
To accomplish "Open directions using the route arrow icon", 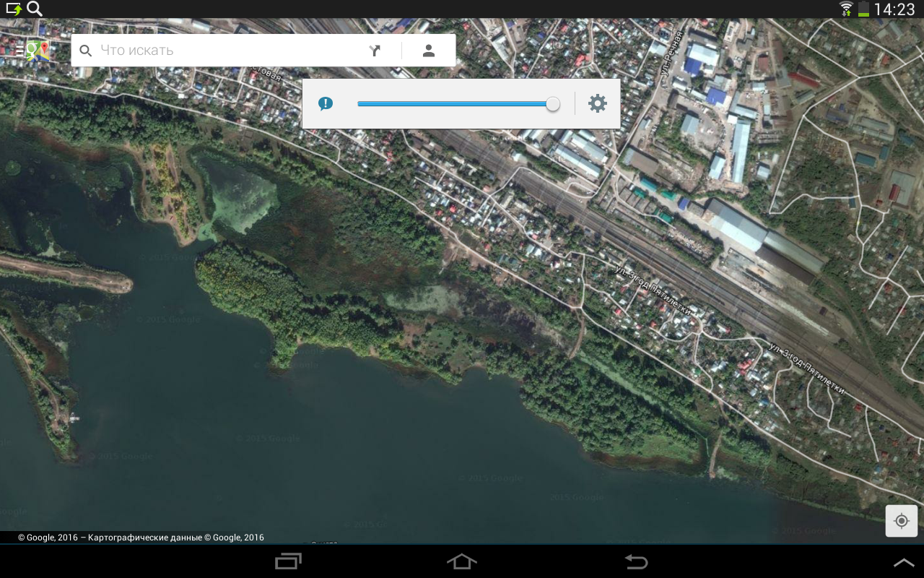I will coord(375,51).
